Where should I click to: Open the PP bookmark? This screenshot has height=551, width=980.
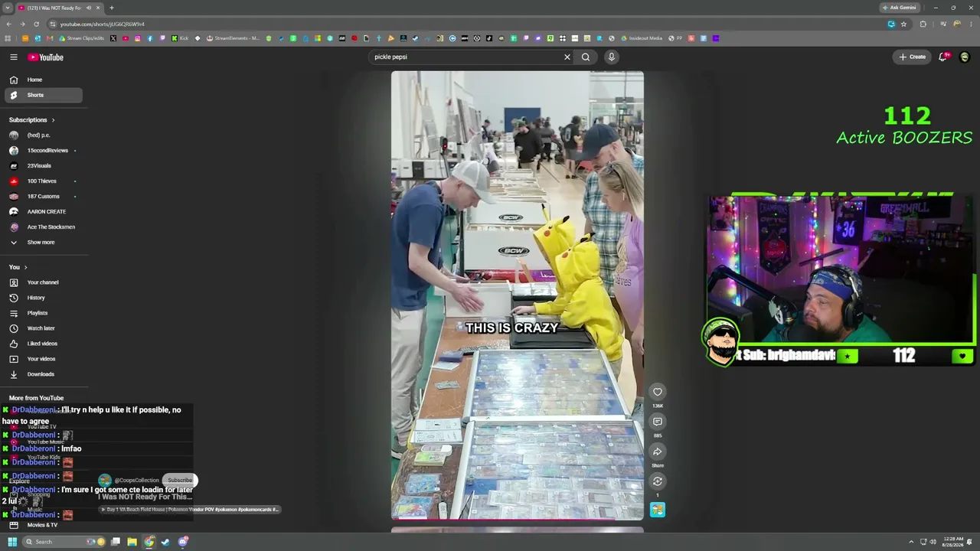pyautogui.click(x=675, y=38)
